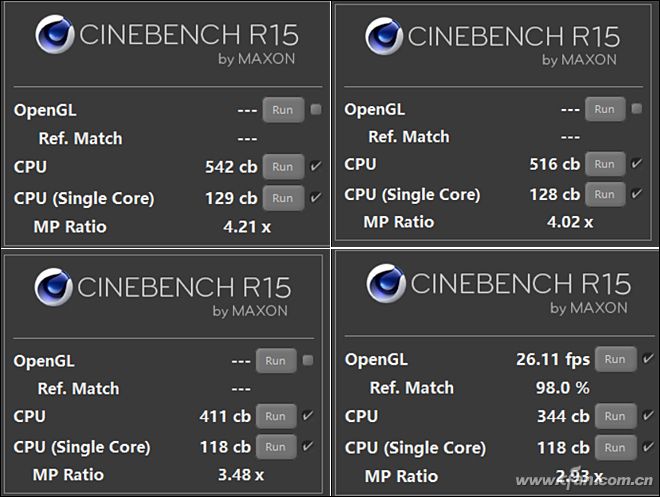The width and height of the screenshot is (660, 497).
Task: Select the 344 cb CPU score
Action: [563, 417]
